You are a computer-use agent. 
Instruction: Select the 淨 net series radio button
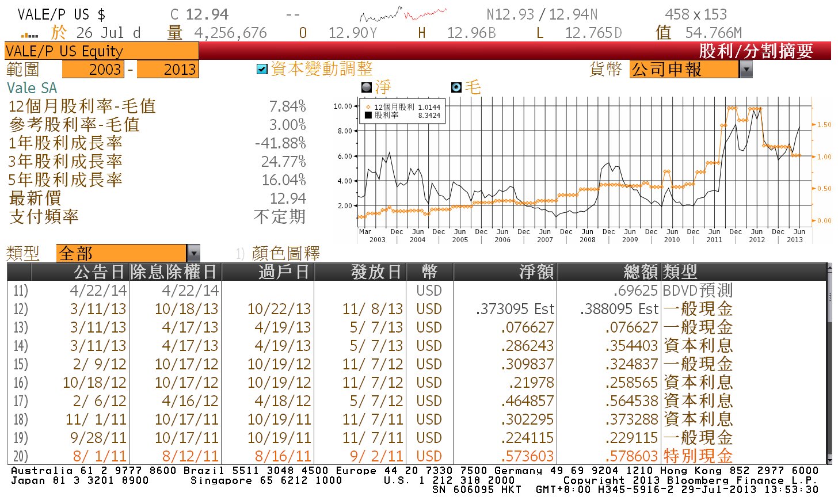[368, 86]
